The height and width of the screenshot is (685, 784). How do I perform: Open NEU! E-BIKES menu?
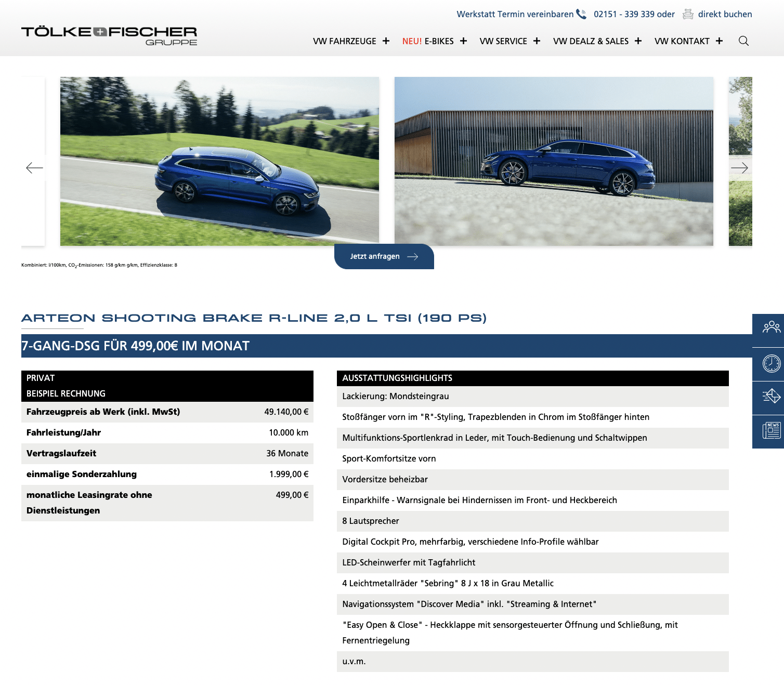click(x=428, y=41)
